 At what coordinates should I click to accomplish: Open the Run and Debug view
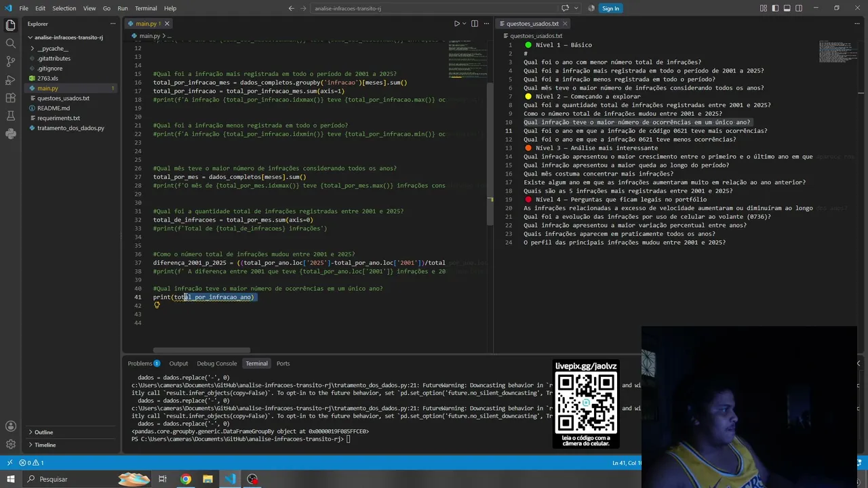(10, 80)
